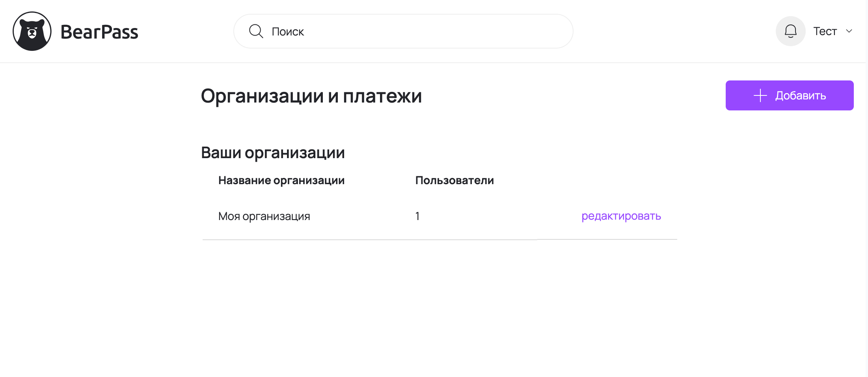Check notification bell for new alerts
This screenshot has height=377, width=868.
click(x=790, y=31)
